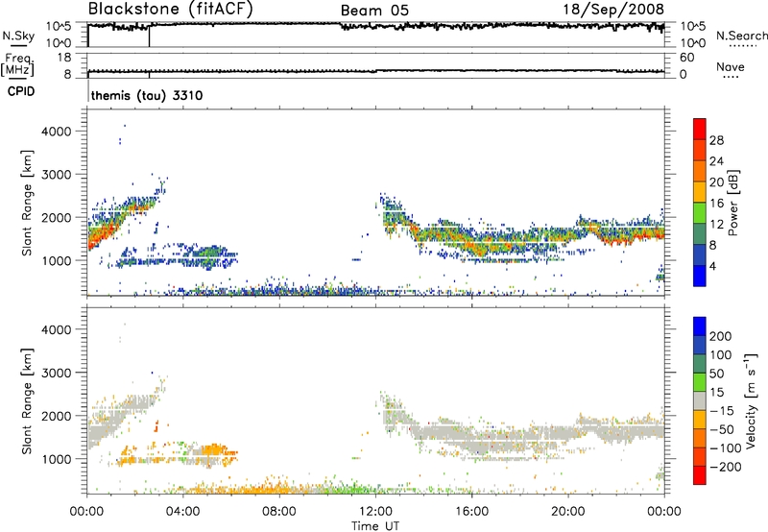
Task: Click velocity scale value '200'
Action: [x=721, y=336]
